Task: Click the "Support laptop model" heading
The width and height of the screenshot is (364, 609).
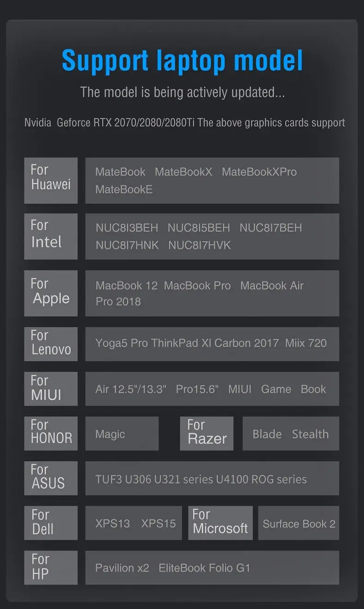Action: click(x=182, y=60)
